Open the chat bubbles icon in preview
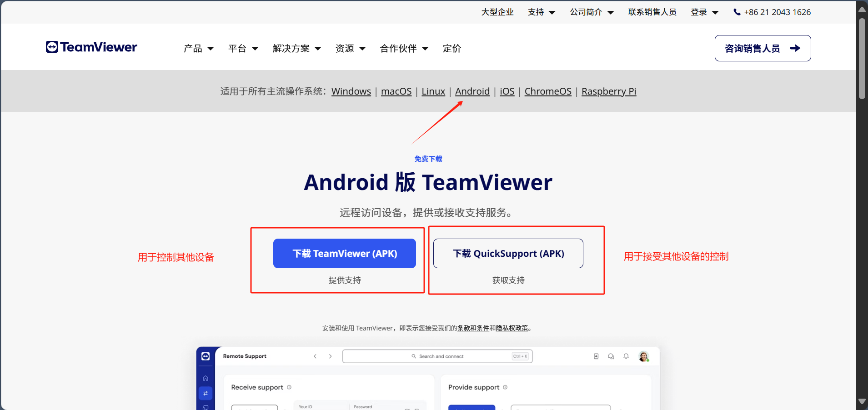This screenshot has height=410, width=868. pos(611,356)
